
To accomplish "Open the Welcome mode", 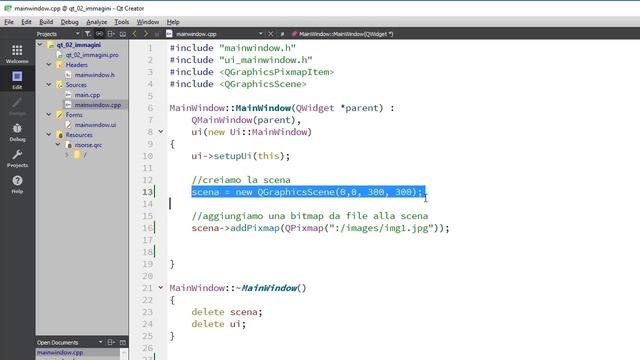I will tap(17, 54).
